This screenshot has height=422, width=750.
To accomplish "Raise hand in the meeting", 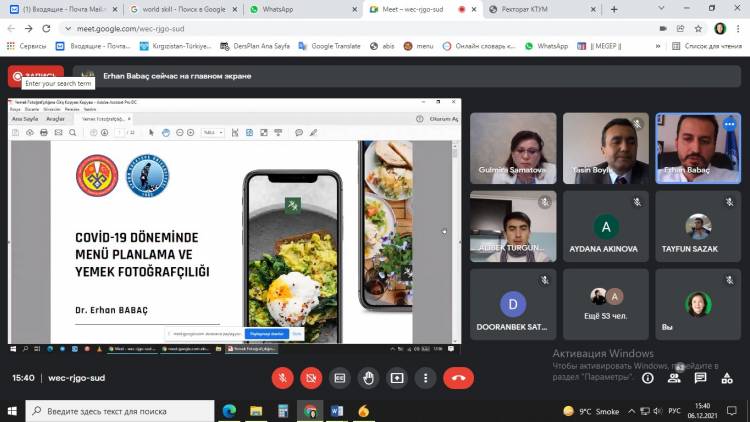I will click(x=368, y=378).
